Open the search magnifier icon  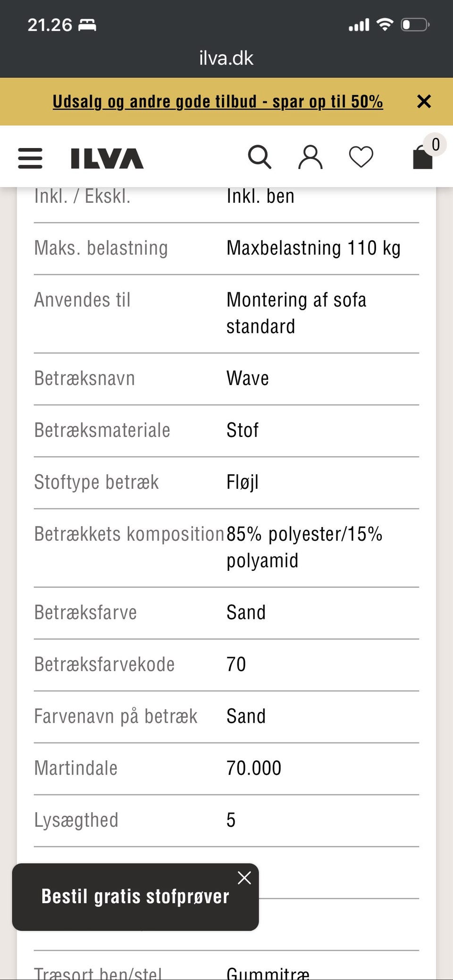(260, 157)
